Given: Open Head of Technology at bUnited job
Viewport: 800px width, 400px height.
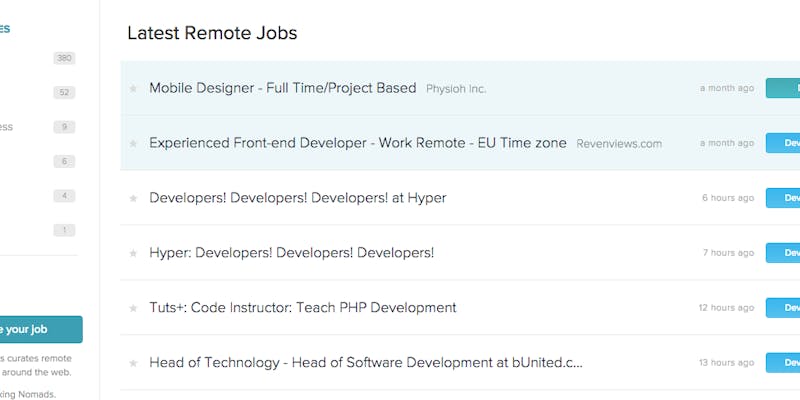Looking at the screenshot, I should click(x=365, y=362).
